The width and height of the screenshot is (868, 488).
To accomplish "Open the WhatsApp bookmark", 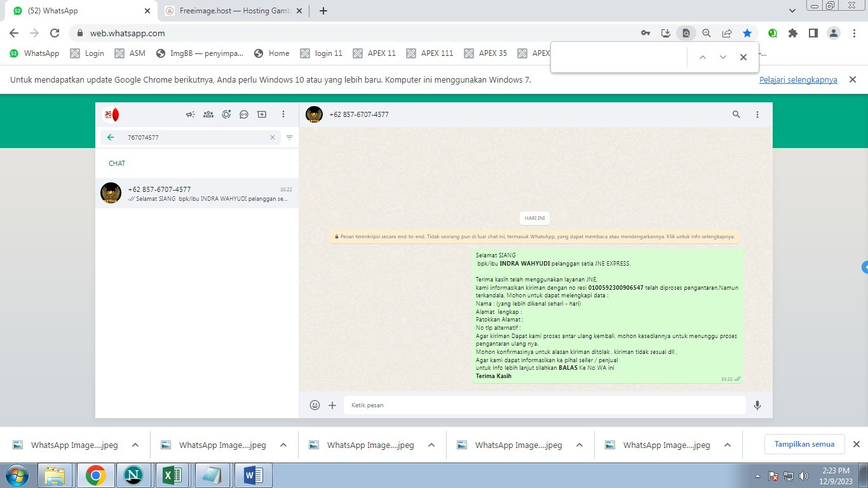I will point(34,53).
